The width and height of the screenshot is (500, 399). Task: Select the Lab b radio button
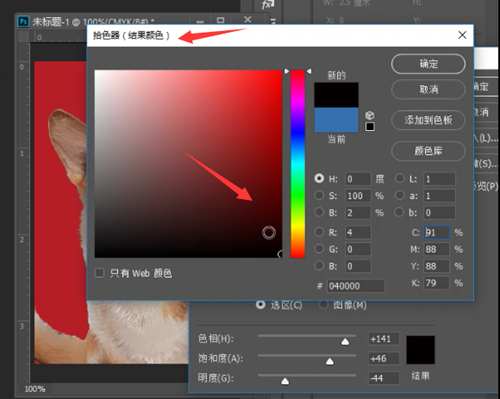pos(399,212)
